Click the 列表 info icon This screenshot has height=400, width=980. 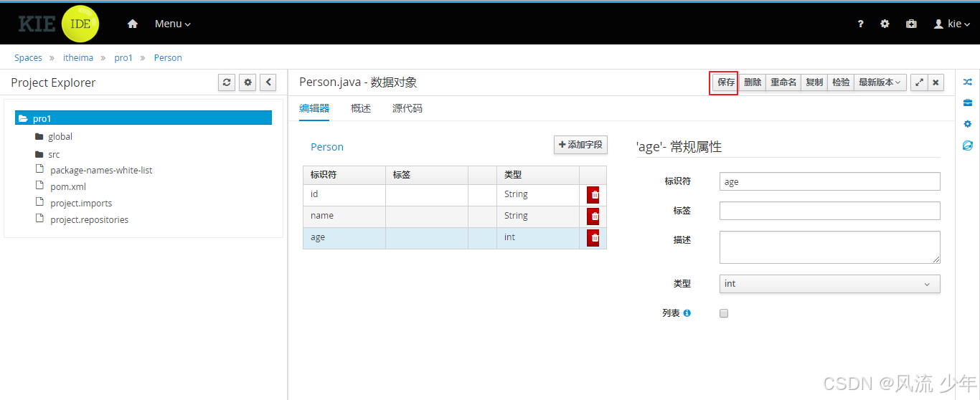(x=687, y=313)
